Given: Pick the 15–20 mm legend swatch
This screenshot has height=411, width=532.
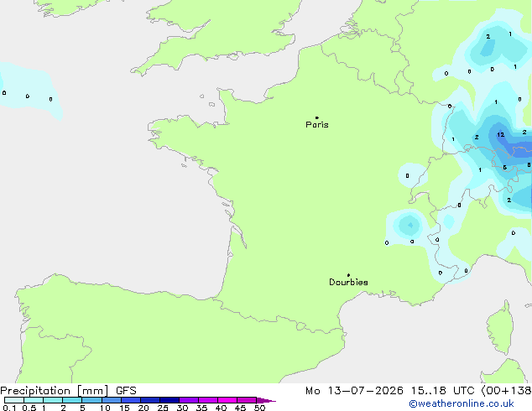Looking at the screenshot, I should (x=131, y=400).
